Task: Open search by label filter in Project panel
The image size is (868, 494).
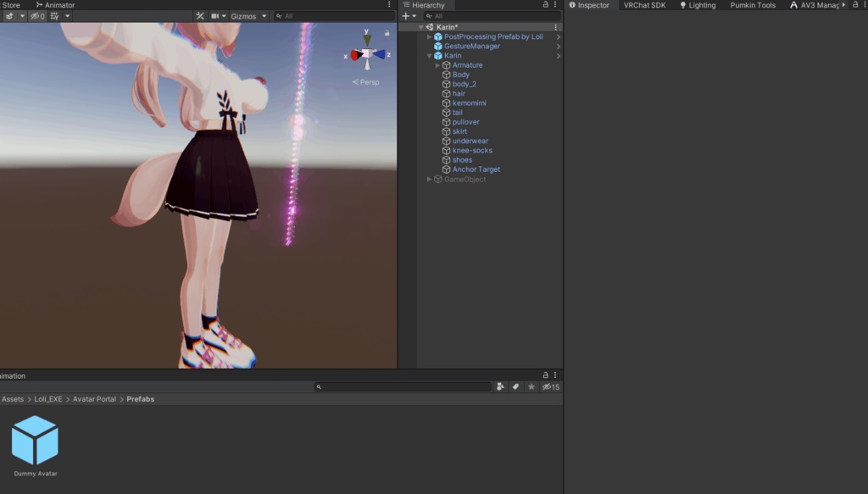Action: pos(517,386)
